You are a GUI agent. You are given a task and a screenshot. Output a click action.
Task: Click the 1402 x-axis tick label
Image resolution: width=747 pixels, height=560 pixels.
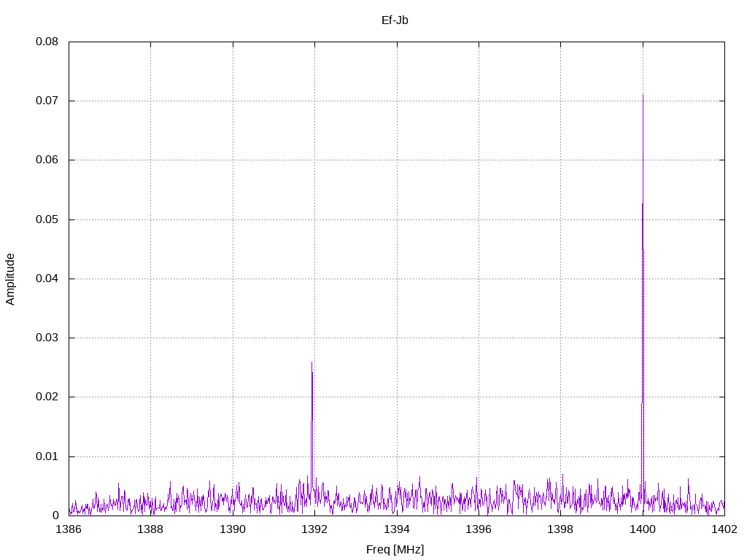[724, 529]
